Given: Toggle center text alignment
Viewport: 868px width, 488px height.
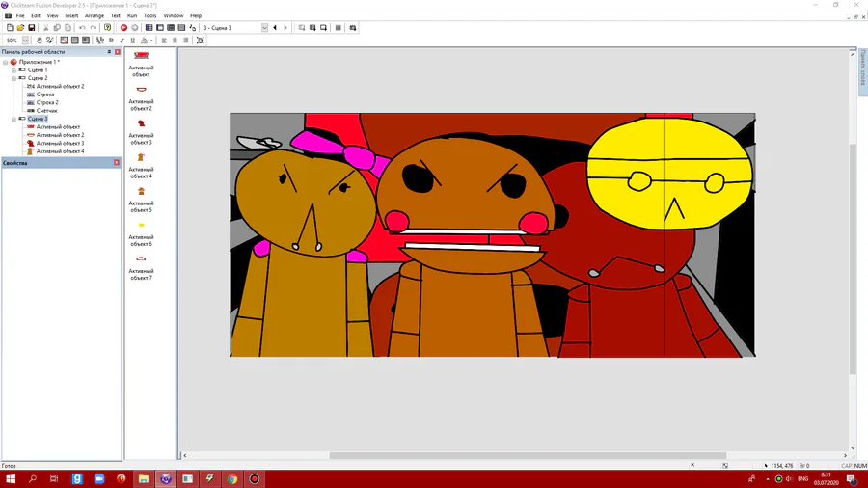Looking at the screenshot, I should point(175,41).
